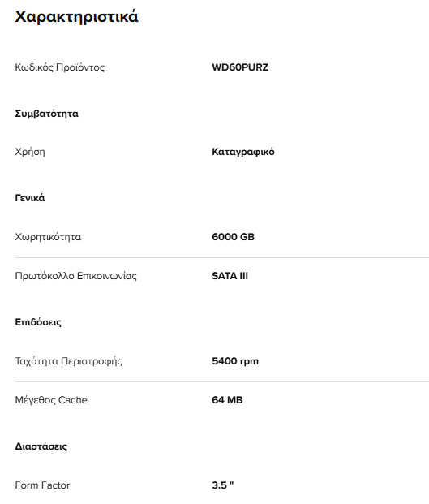The height and width of the screenshot is (504, 429).
Task: Click the Επιδόσεις section header
Action: 38,322
